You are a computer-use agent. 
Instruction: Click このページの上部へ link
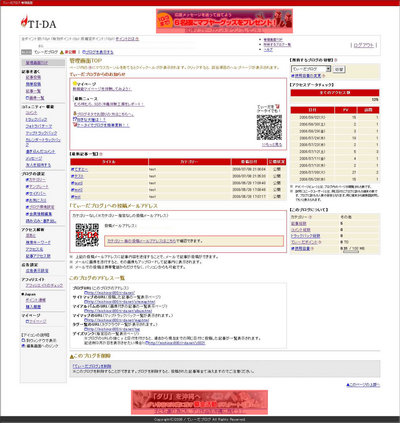click(x=363, y=385)
